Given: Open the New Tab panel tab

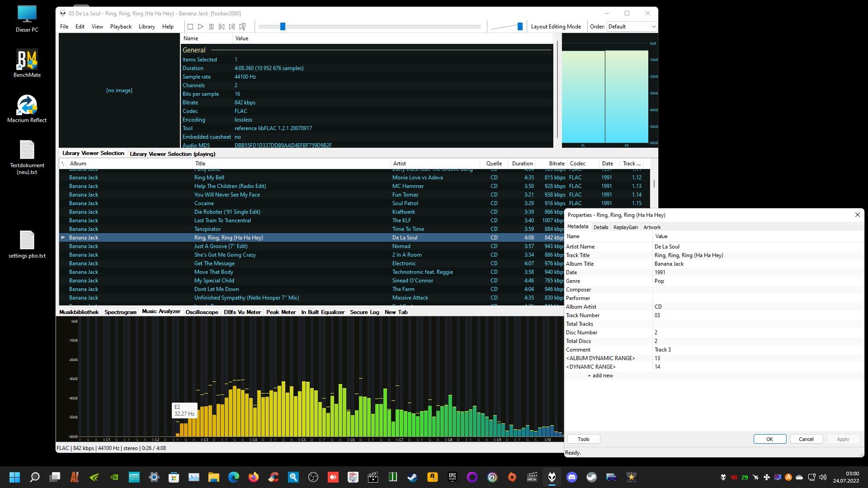Looking at the screenshot, I should coord(396,312).
